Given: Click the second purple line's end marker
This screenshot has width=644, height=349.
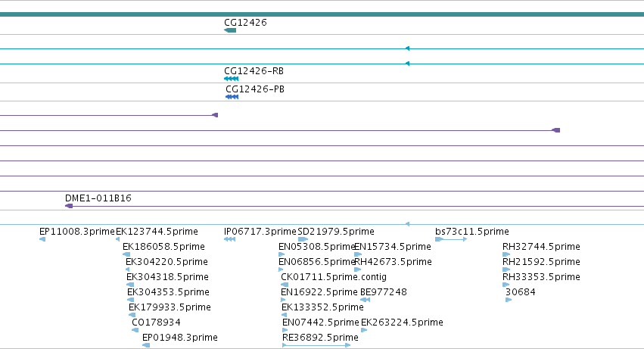Looking at the screenshot, I should point(555,130).
